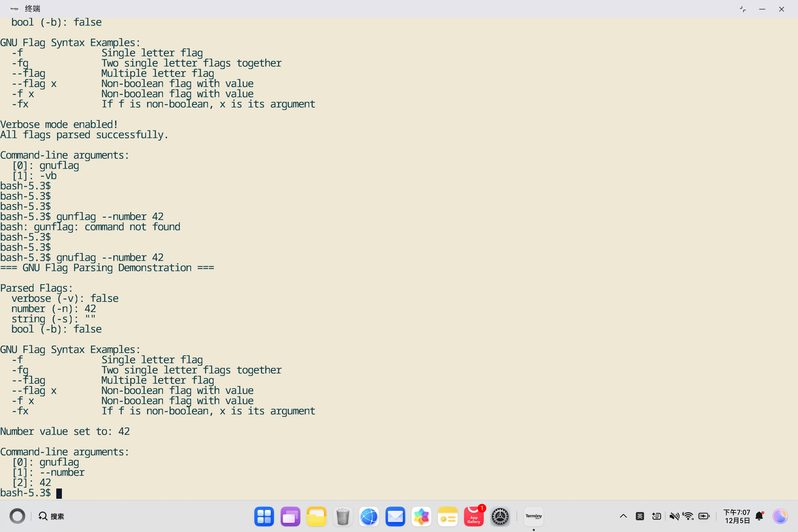Open the colorful Gallery photos app
Screen dimensions: 798x532
tap(422, 516)
